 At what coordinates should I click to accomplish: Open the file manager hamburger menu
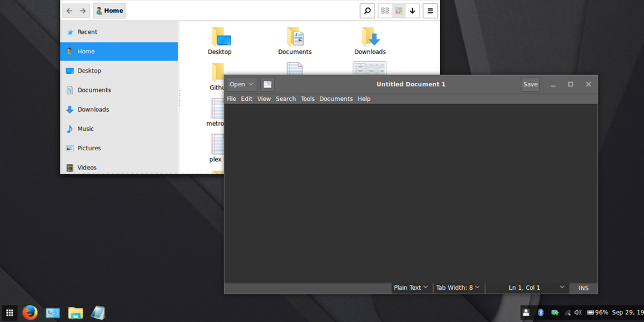tap(430, 11)
